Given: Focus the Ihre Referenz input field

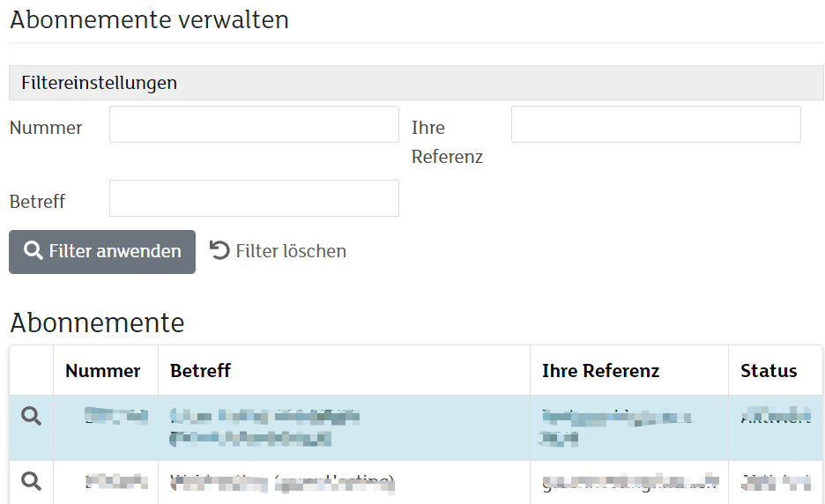Looking at the screenshot, I should tap(656, 124).
